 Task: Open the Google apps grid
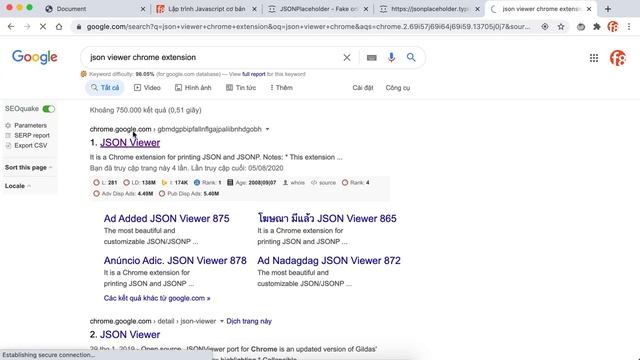[594, 58]
